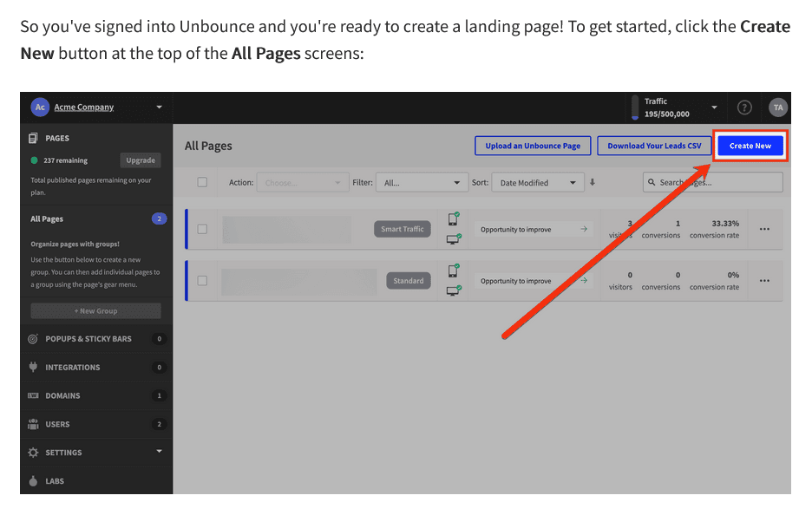Image resolution: width=812 pixels, height=515 pixels.
Task: Click the Pages icon in sidebar
Action: (33, 137)
